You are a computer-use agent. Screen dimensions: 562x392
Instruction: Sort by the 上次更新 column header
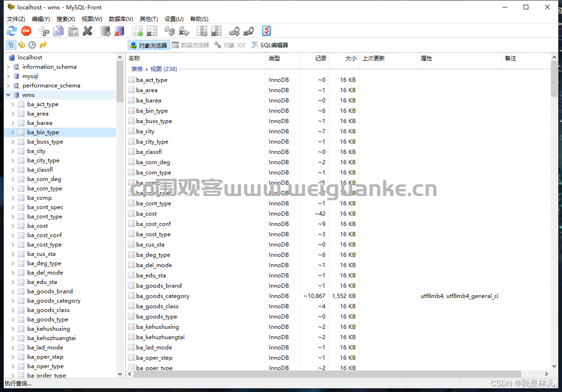[388, 58]
